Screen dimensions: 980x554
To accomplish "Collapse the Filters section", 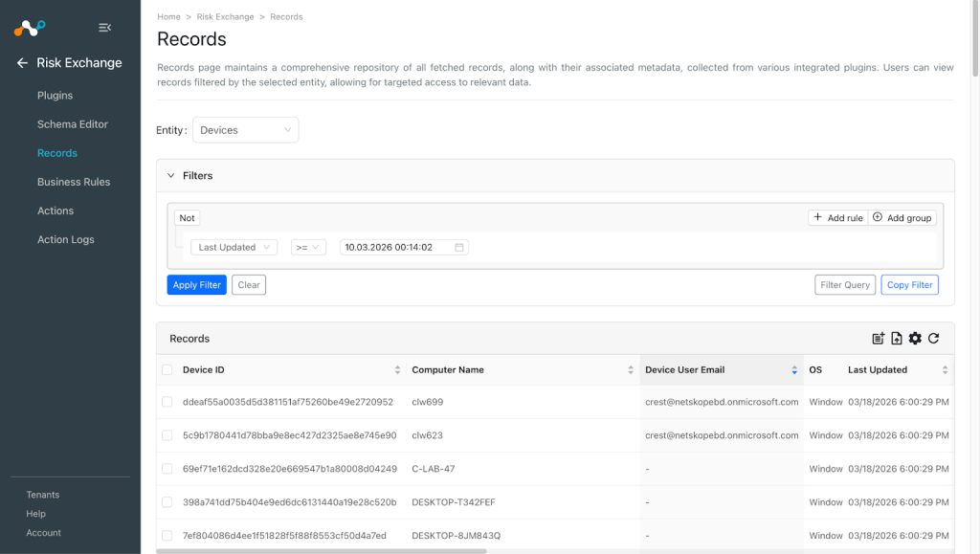I will click(x=170, y=175).
